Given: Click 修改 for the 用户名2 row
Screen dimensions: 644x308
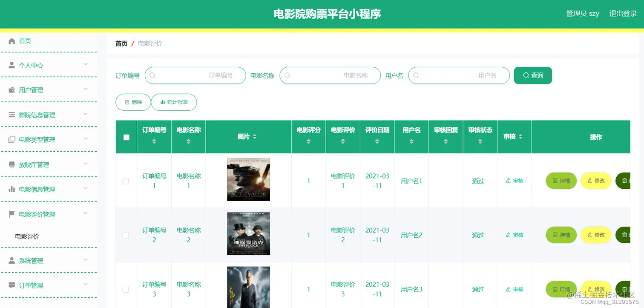Looking at the screenshot, I should [596, 235].
